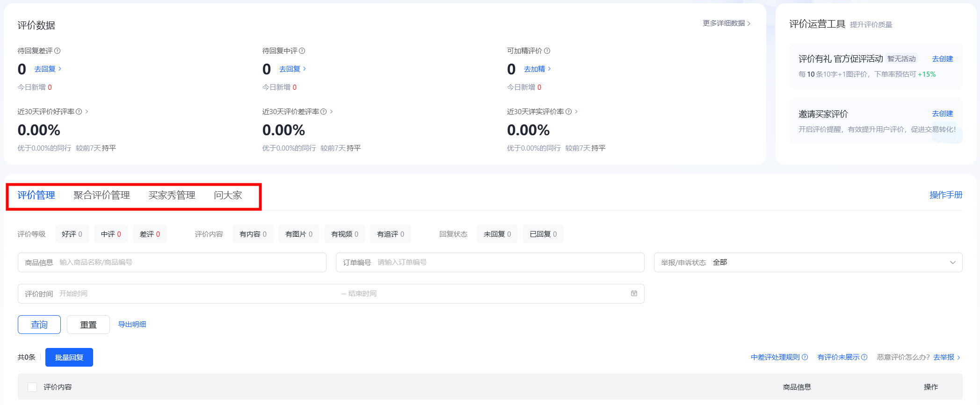Screen dimensions: 980x405
Task: Switch to 买家秀管理 tab
Action: click(172, 195)
